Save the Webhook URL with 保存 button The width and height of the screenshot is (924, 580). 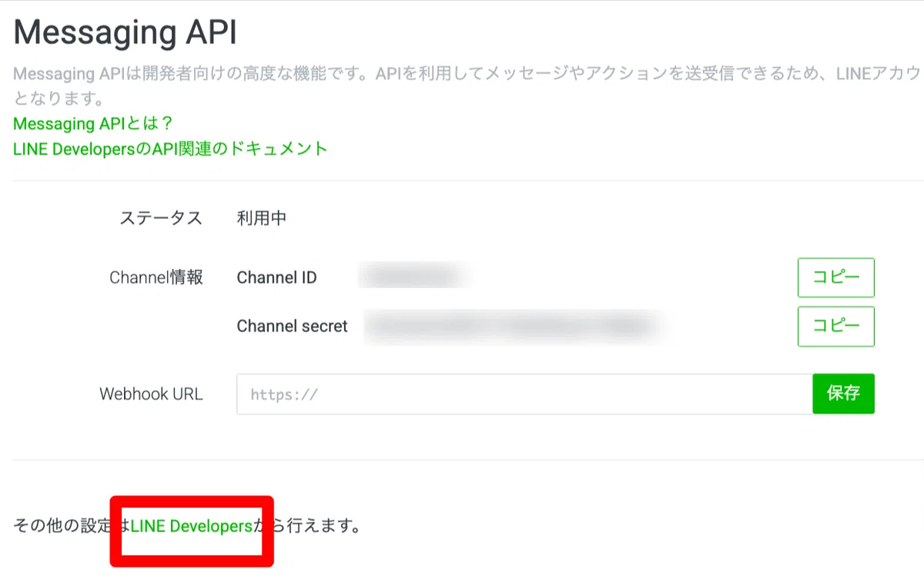pyautogui.click(x=843, y=394)
